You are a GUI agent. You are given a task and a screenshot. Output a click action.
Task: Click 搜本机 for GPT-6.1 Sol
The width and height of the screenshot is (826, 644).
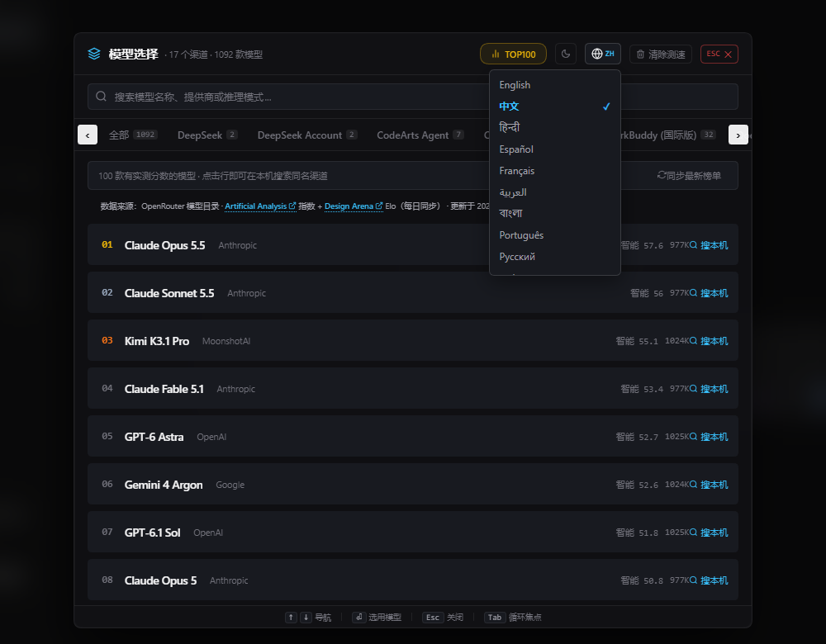pos(709,533)
